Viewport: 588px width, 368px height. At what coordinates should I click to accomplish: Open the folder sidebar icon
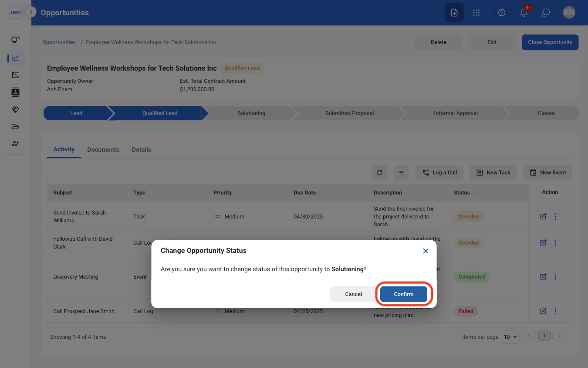(x=15, y=126)
